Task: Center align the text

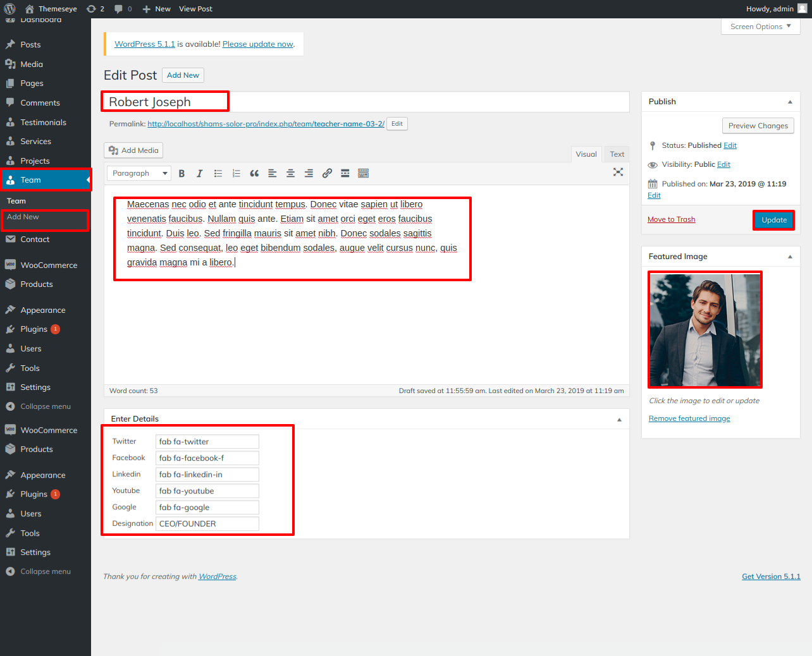Action: tap(290, 173)
